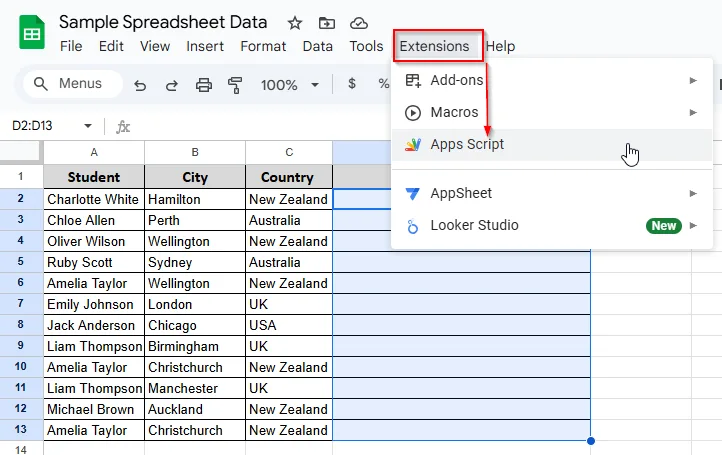Screen dimensions: 722x455
Task: Open the Help menu
Action: [501, 46]
